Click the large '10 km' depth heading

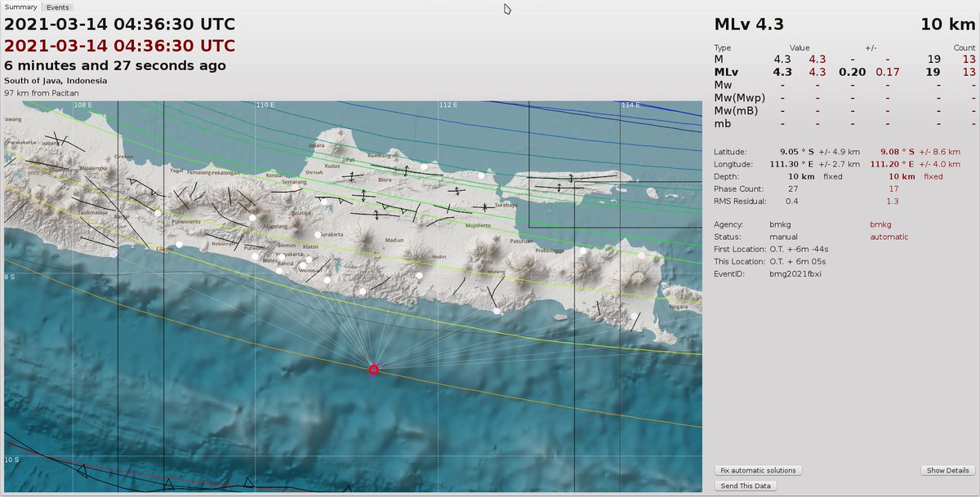pyautogui.click(x=948, y=24)
